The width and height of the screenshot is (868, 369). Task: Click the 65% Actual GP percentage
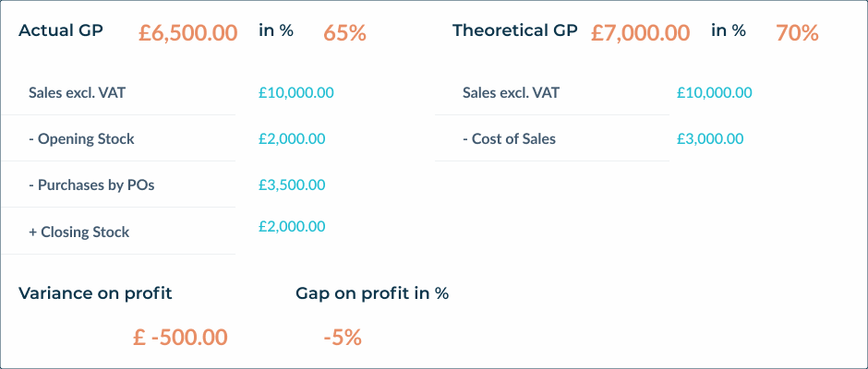pos(344,32)
